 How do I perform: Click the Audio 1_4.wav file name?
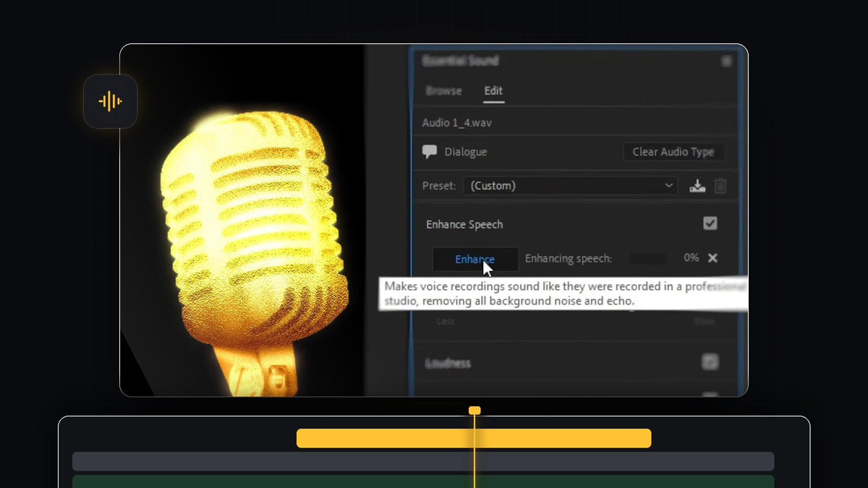coord(457,123)
